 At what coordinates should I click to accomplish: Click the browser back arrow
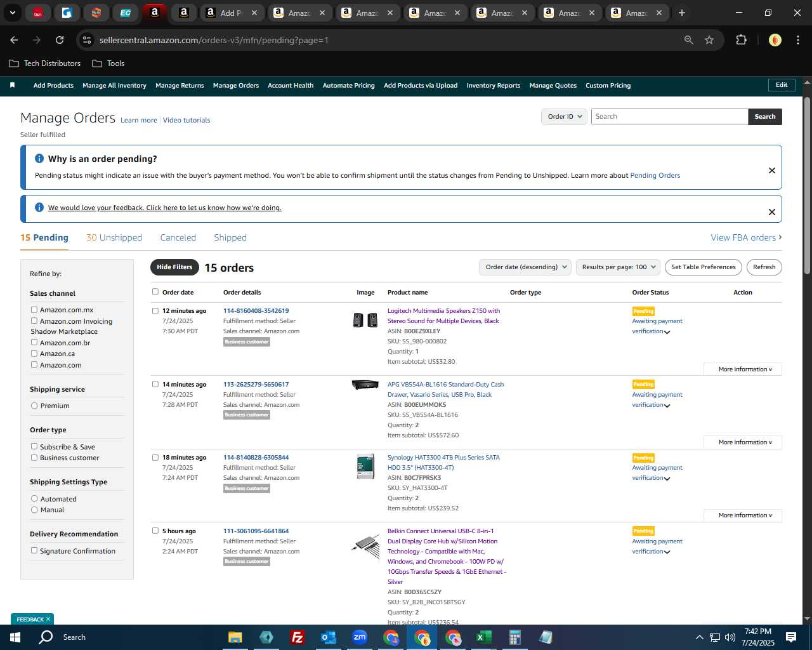(x=14, y=40)
